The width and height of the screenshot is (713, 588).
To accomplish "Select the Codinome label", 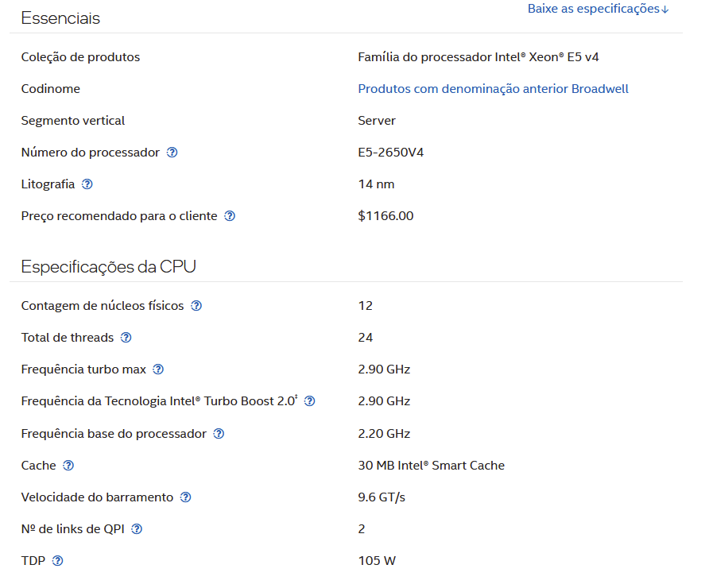I will (x=50, y=89).
